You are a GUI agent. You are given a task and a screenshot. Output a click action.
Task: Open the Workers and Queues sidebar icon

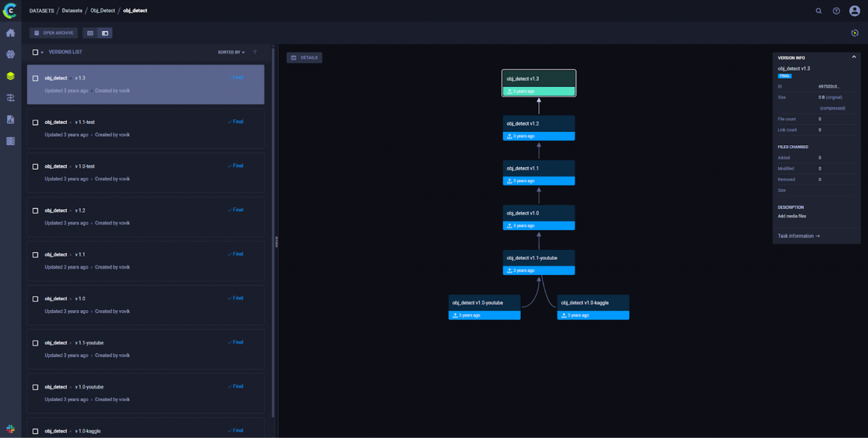(11, 141)
